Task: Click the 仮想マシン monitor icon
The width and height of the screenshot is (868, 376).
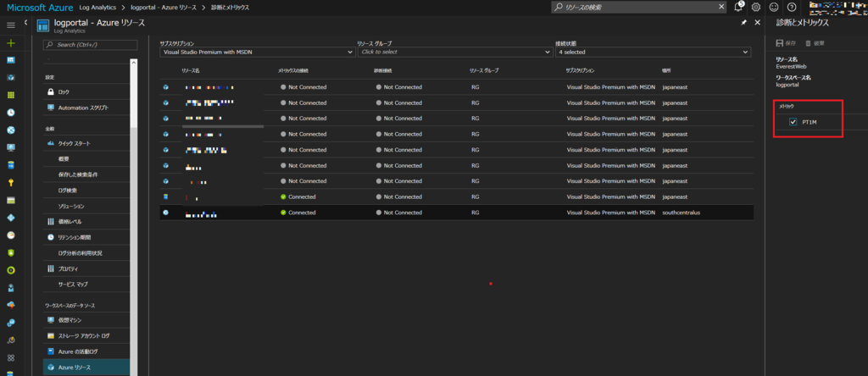Action: (x=51, y=320)
